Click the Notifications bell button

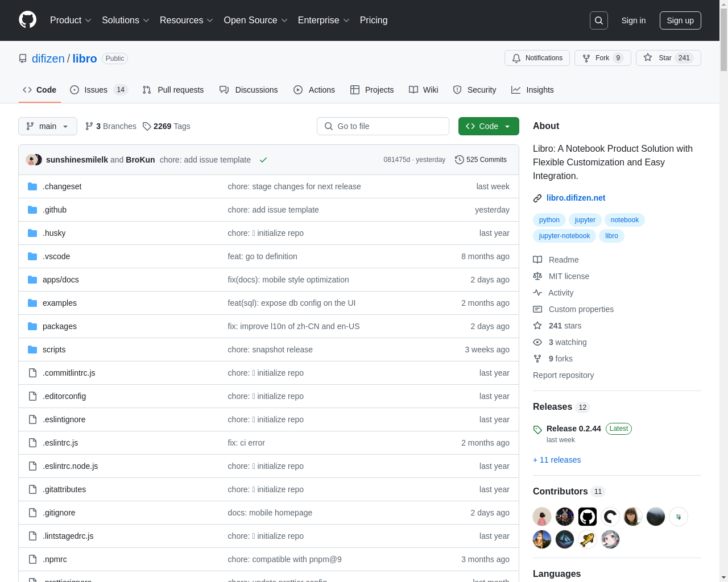[537, 58]
